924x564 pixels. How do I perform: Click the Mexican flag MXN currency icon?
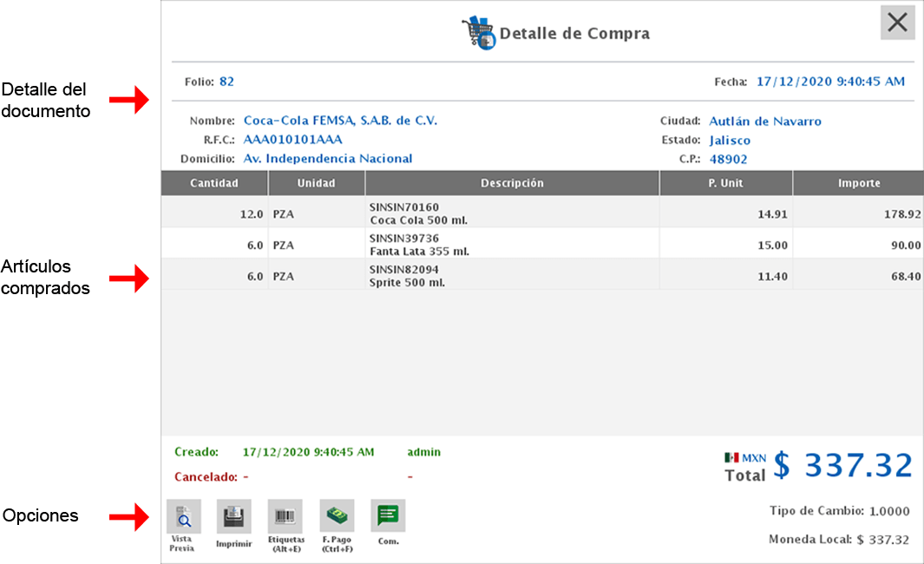click(x=731, y=457)
